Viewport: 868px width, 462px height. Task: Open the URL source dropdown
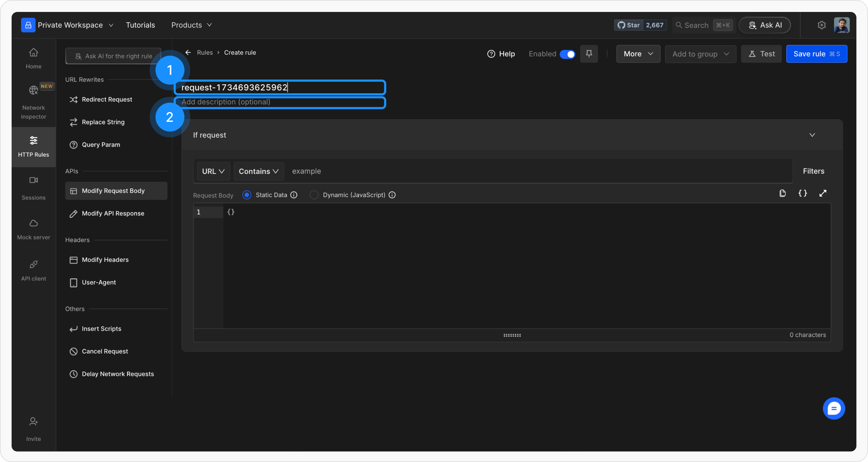click(x=213, y=171)
